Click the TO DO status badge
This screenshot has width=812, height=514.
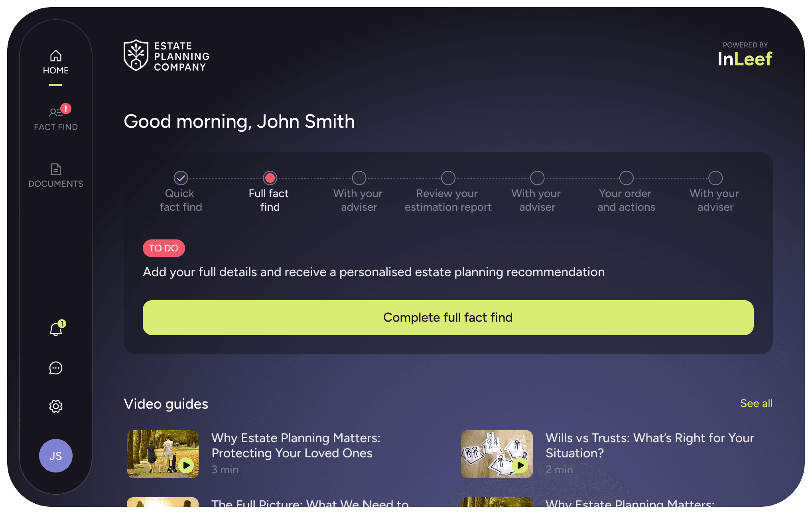click(164, 248)
